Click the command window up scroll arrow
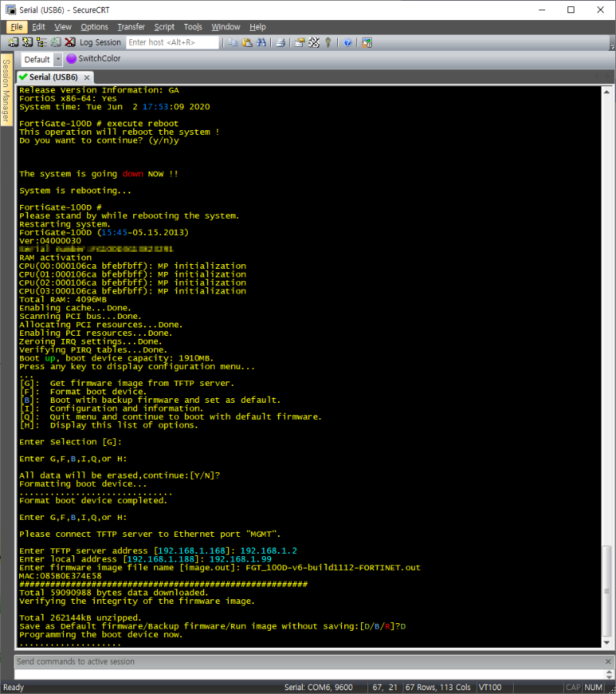Image resolution: width=616 pixels, height=694 pixels. coord(608,672)
